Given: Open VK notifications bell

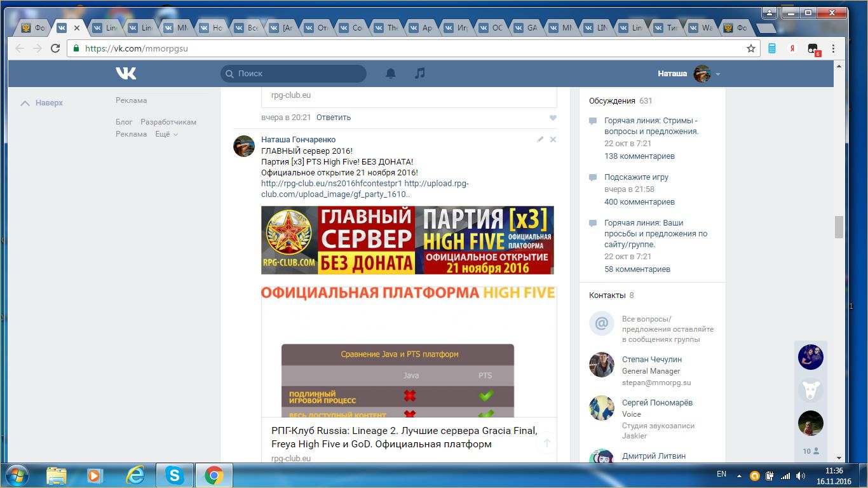Looking at the screenshot, I should point(391,74).
